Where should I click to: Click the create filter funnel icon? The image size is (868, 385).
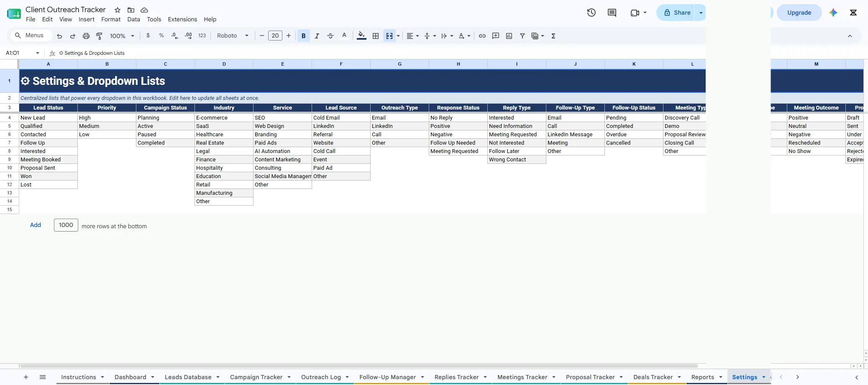click(522, 36)
